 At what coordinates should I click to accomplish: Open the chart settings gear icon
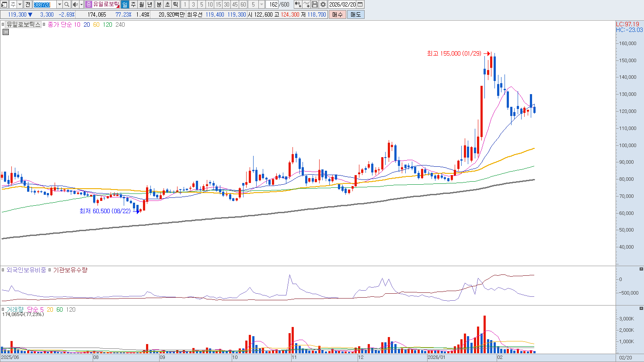pos(323,4)
